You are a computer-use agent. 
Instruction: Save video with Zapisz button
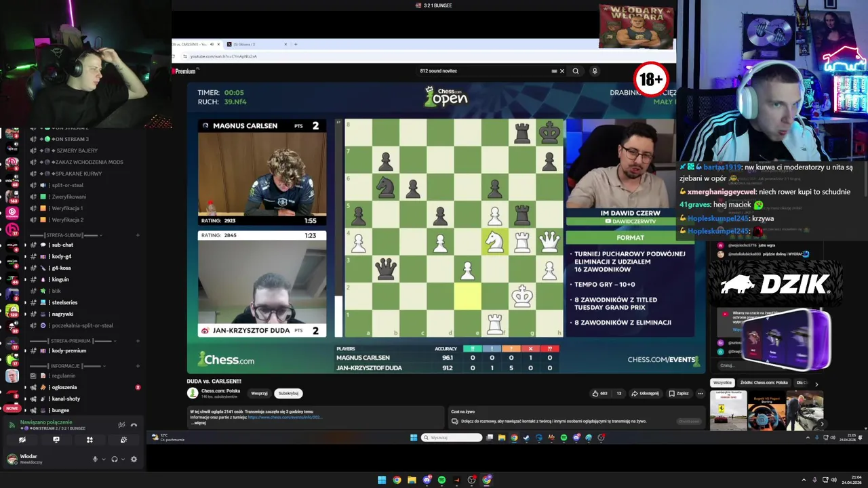[x=679, y=393]
